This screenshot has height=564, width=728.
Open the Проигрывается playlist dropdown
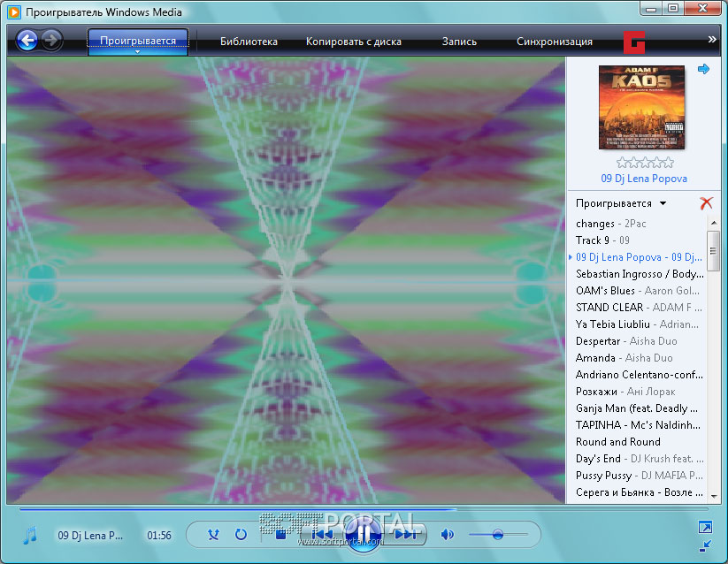pyautogui.click(x=621, y=203)
